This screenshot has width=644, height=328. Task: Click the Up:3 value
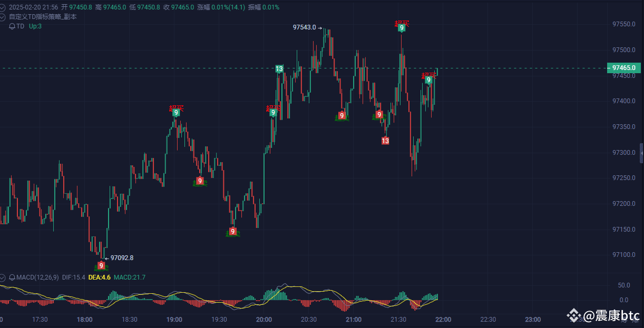coord(35,26)
